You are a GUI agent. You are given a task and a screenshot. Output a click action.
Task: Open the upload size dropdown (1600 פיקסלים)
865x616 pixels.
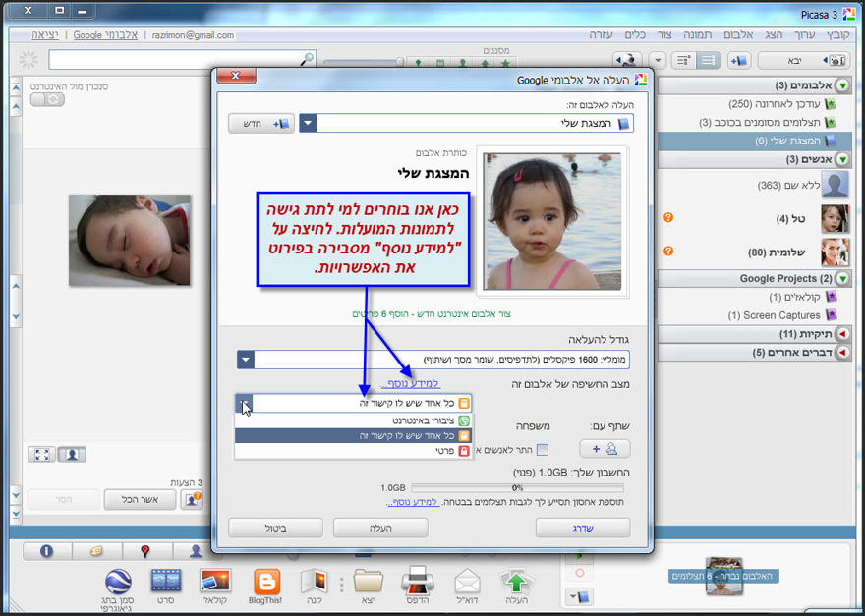[246, 361]
